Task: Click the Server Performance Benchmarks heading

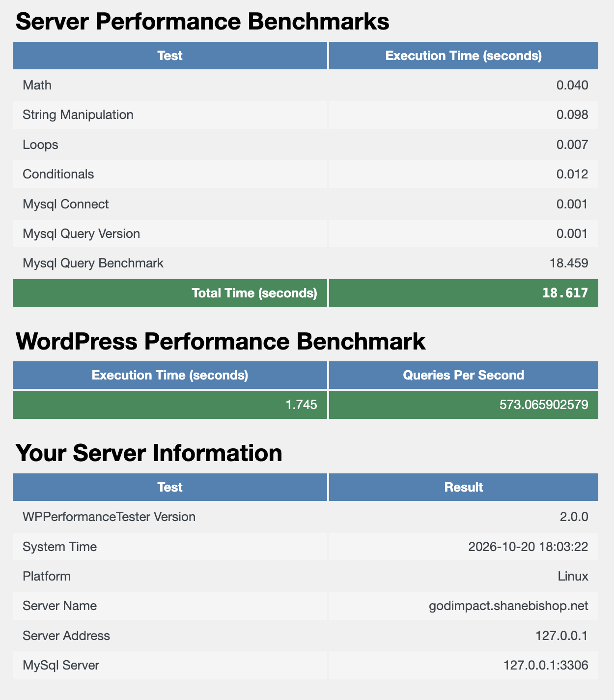Action: click(x=202, y=22)
